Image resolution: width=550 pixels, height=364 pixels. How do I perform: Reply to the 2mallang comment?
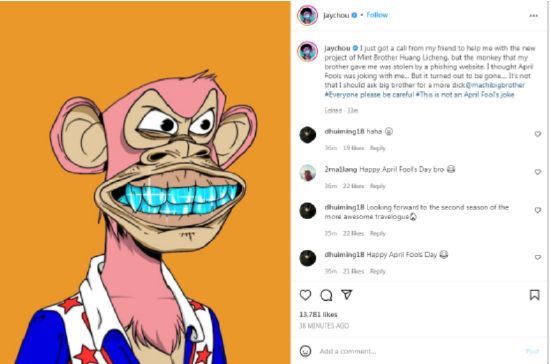tap(377, 186)
